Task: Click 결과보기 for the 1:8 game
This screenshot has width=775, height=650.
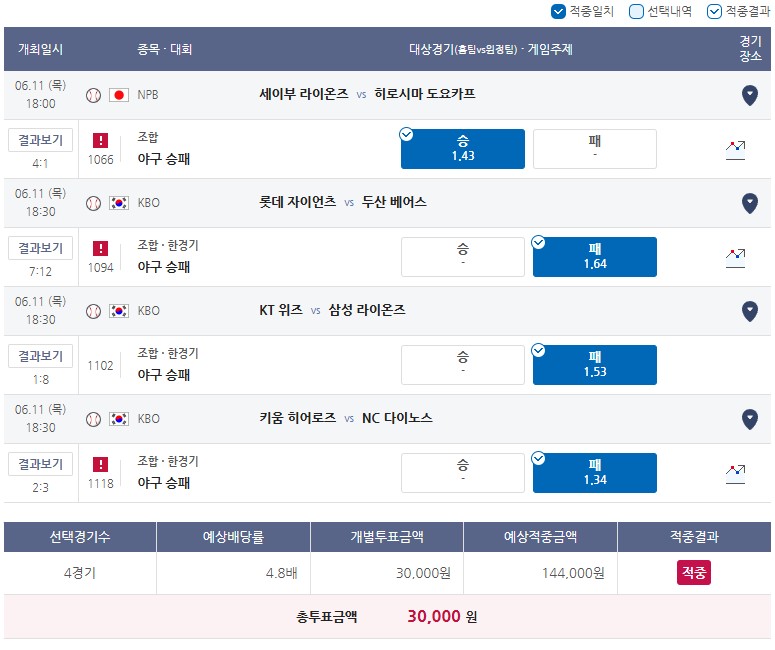Action: coord(41,356)
